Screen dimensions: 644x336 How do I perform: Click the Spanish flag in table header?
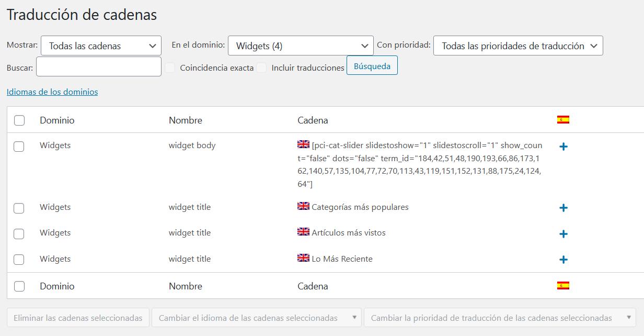pos(563,120)
